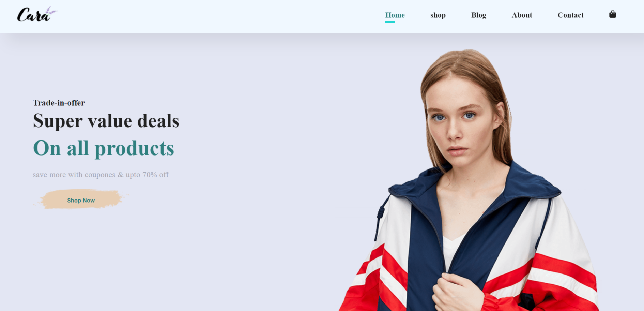Open the shop page from the navbar

[438, 15]
